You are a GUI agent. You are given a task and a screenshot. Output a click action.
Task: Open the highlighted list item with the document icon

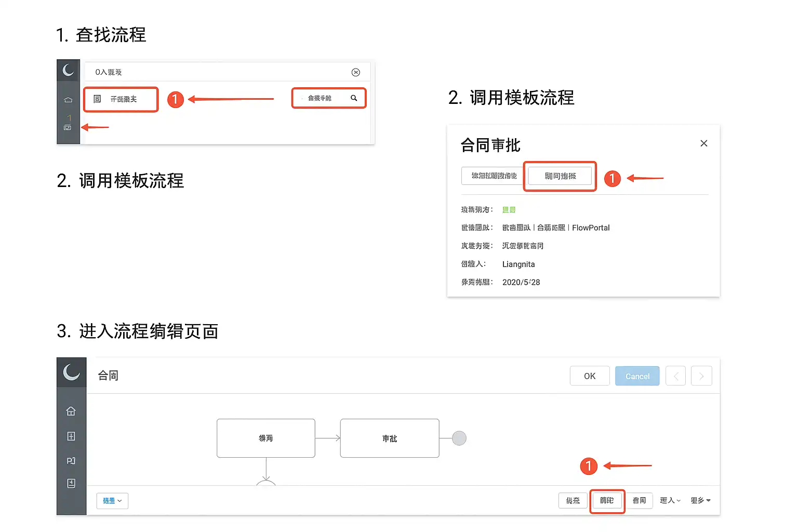click(x=121, y=99)
